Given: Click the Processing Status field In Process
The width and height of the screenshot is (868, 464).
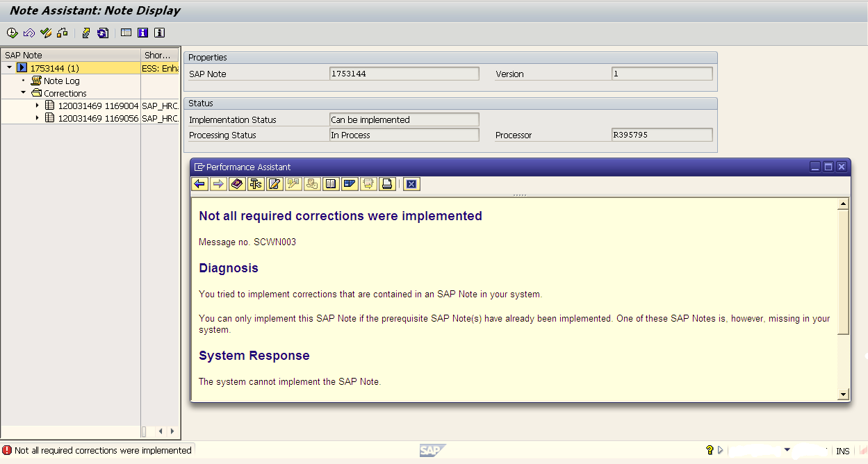Looking at the screenshot, I should (404, 135).
